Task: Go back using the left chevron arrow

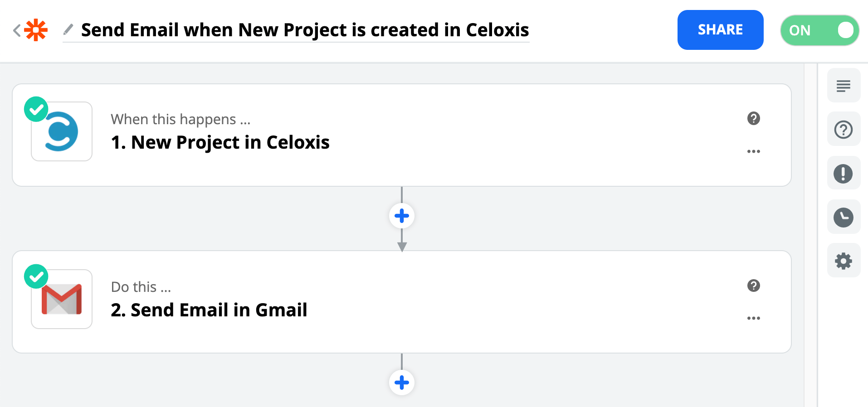Action: click(x=17, y=30)
